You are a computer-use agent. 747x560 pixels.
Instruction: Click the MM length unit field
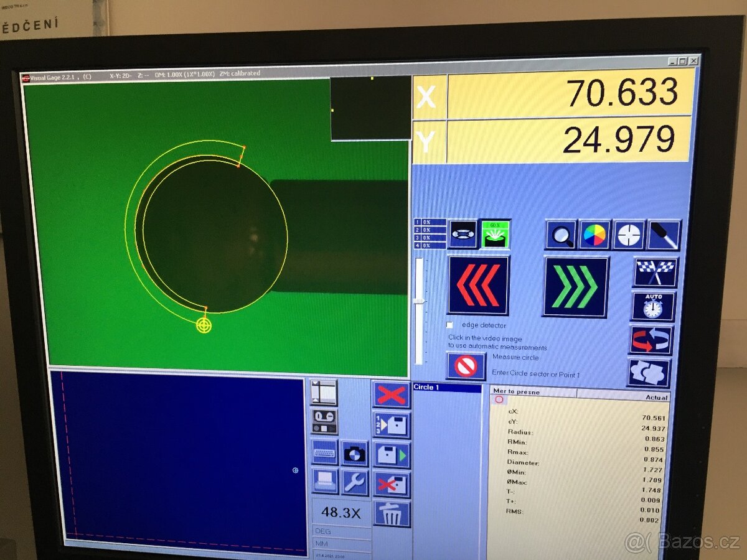coord(341,543)
